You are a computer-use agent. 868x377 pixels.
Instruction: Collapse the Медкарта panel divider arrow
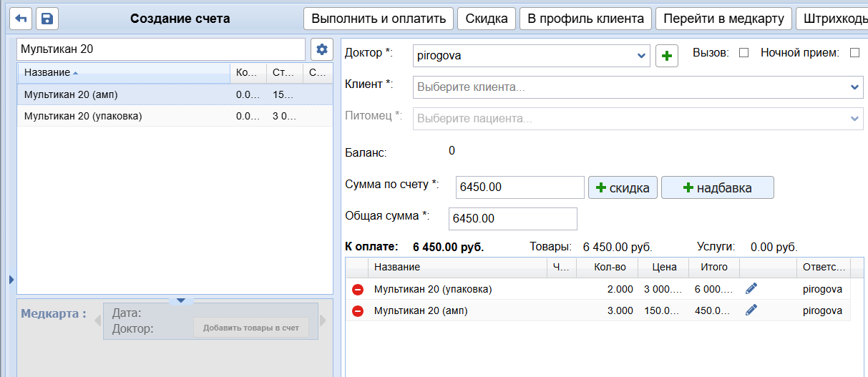tap(180, 300)
